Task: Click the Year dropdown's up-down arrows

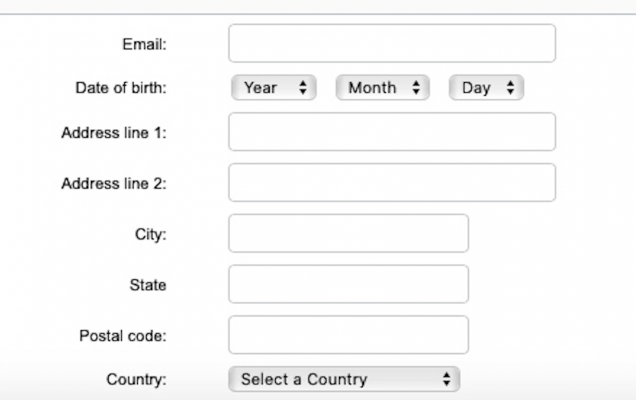Action: coord(303,88)
